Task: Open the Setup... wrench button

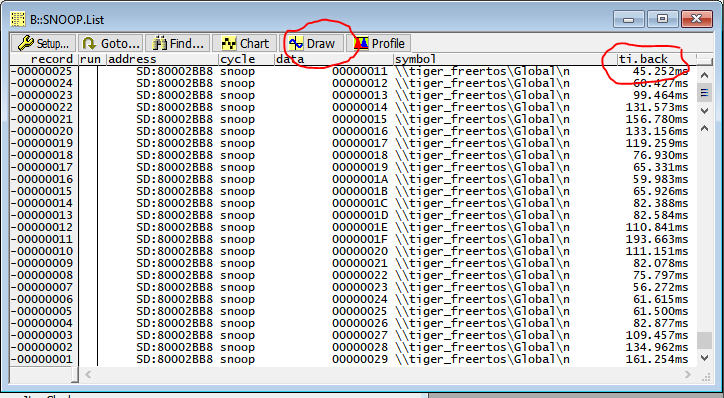Action: [x=43, y=43]
